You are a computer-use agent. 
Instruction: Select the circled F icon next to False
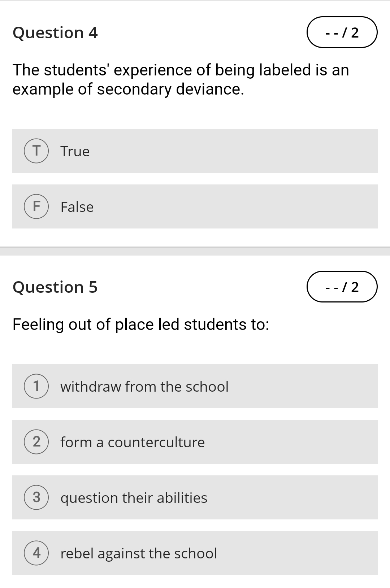coord(36,207)
